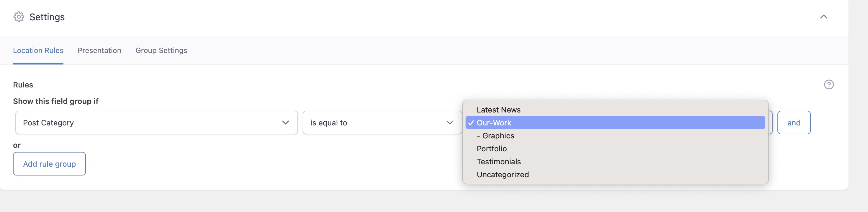Click the Settings gear icon
Viewport: 868px width, 212px height.
click(x=19, y=17)
